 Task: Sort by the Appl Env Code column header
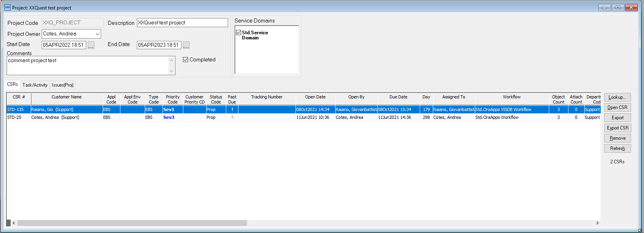tap(132, 99)
